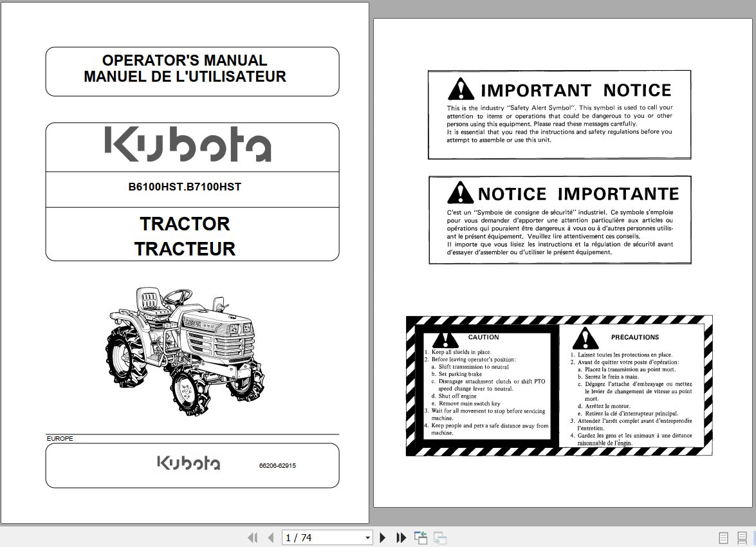
Task: Select the B6100HST.B7100HST model text
Action: click(x=185, y=187)
